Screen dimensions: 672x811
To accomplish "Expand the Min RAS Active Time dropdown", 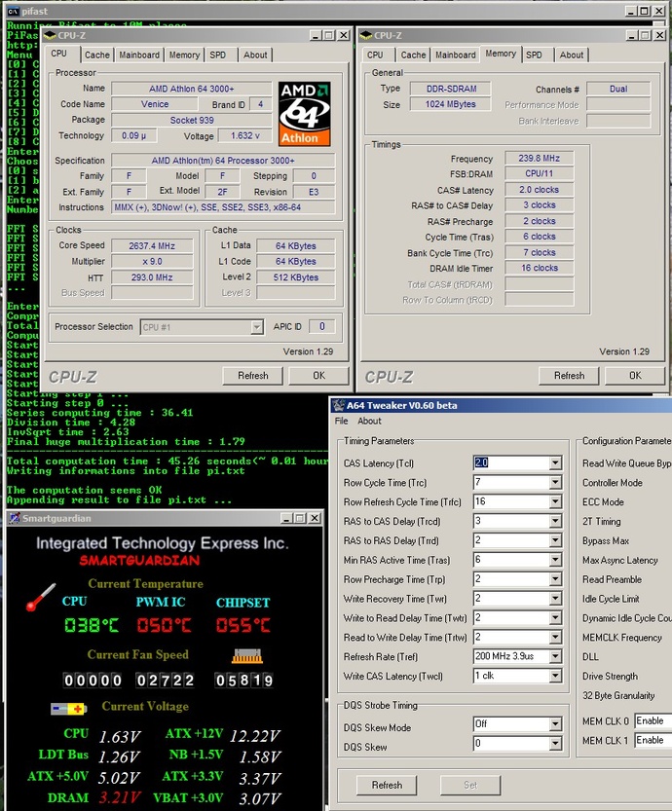I will (555, 560).
